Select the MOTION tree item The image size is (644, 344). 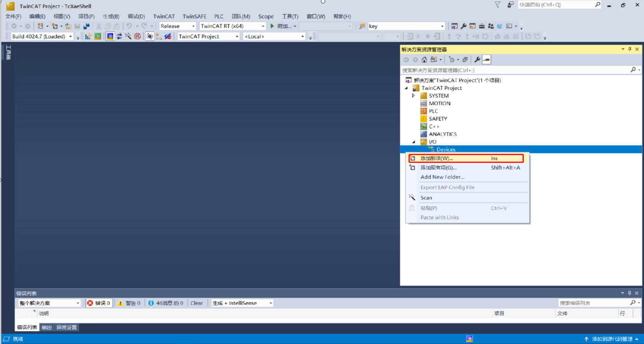439,103
